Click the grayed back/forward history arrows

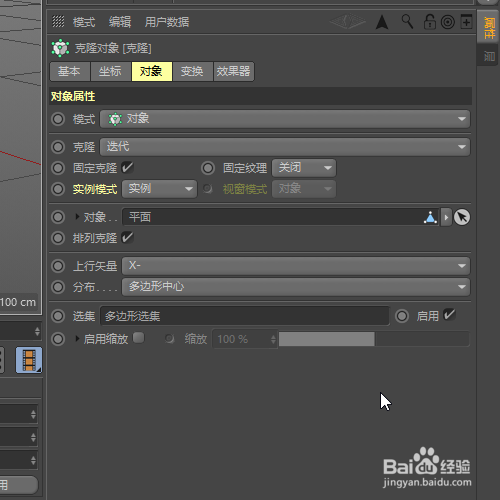click(x=347, y=22)
